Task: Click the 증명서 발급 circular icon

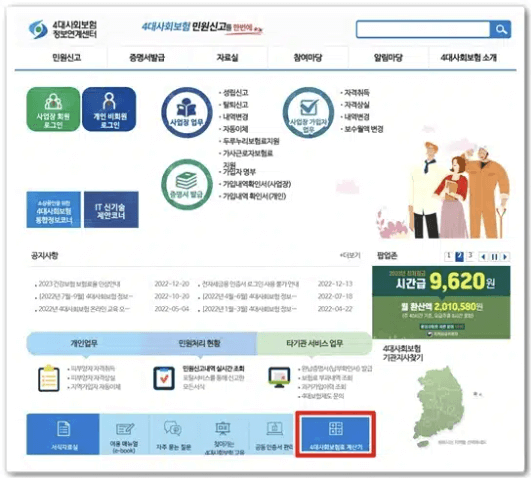Action: (187, 184)
